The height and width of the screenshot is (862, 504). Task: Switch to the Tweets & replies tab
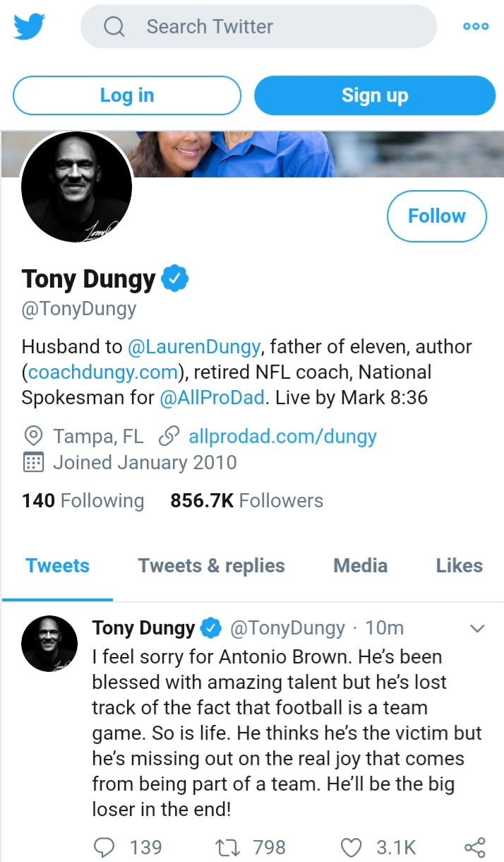point(211,565)
